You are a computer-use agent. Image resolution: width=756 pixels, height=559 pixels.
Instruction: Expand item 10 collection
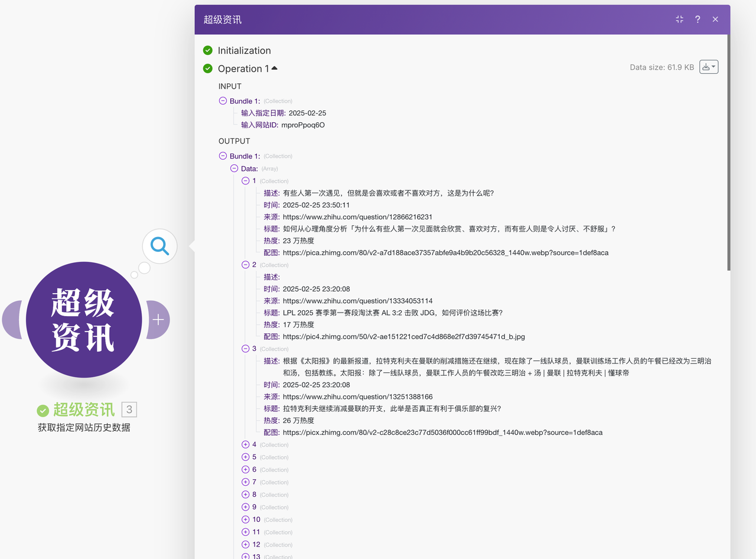point(246,519)
